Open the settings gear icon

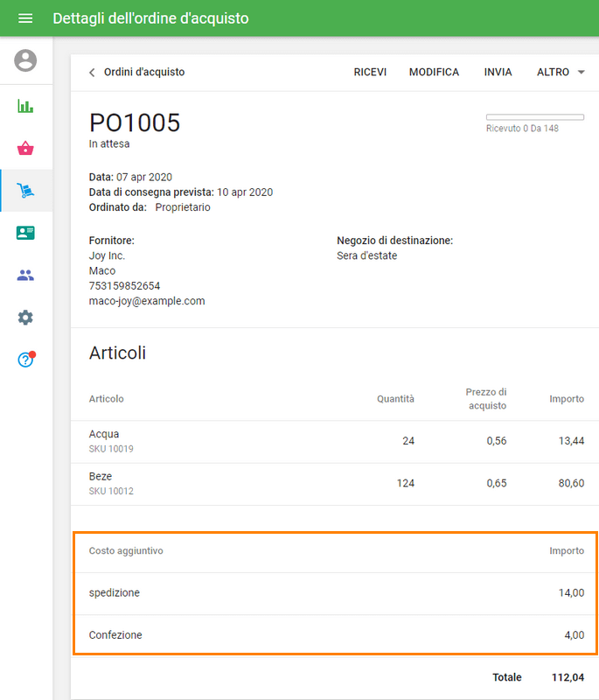[25, 318]
